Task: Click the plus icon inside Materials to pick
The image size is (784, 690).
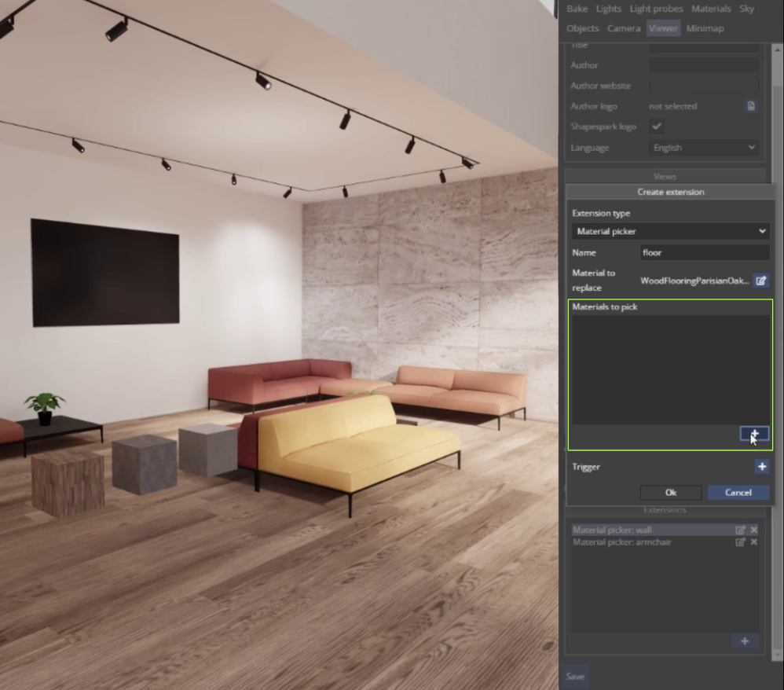Action: tap(754, 433)
